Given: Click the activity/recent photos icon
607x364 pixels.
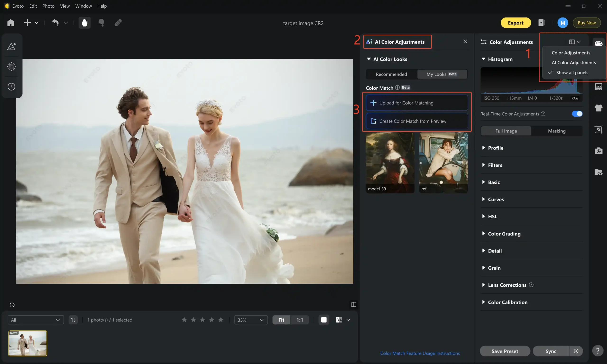Looking at the screenshot, I should (x=12, y=86).
